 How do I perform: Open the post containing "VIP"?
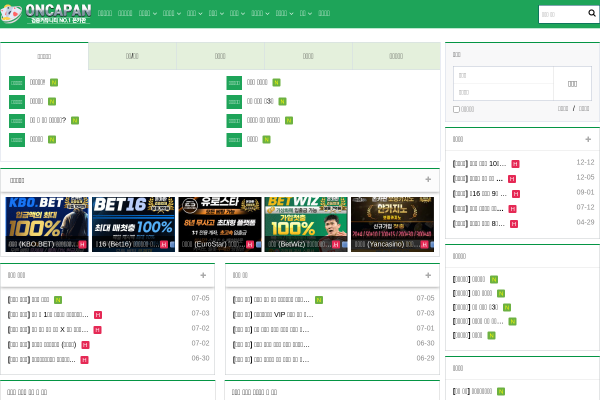[273, 315]
